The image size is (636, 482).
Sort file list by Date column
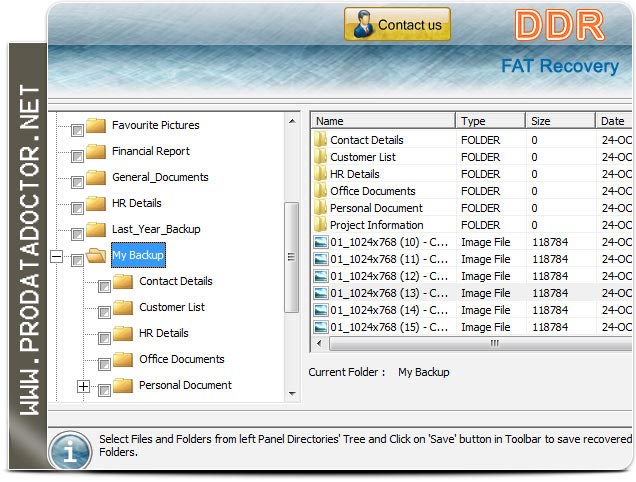(x=614, y=121)
